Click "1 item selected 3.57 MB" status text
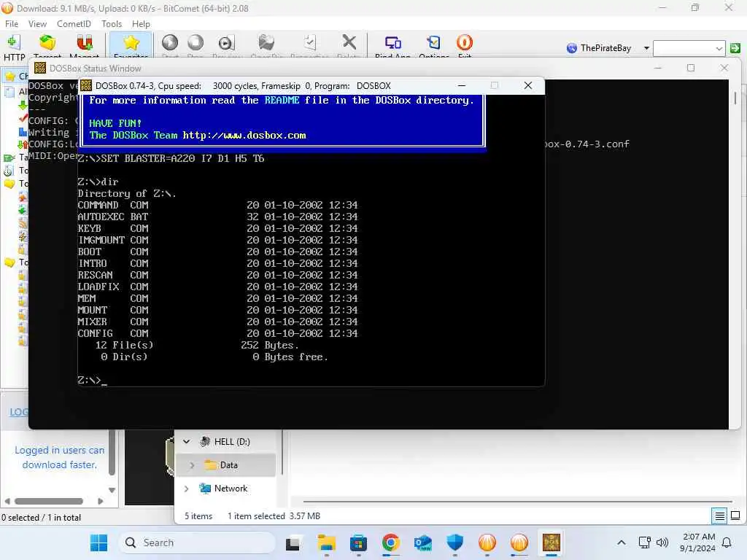This screenshot has height=560, width=747. coord(274,516)
